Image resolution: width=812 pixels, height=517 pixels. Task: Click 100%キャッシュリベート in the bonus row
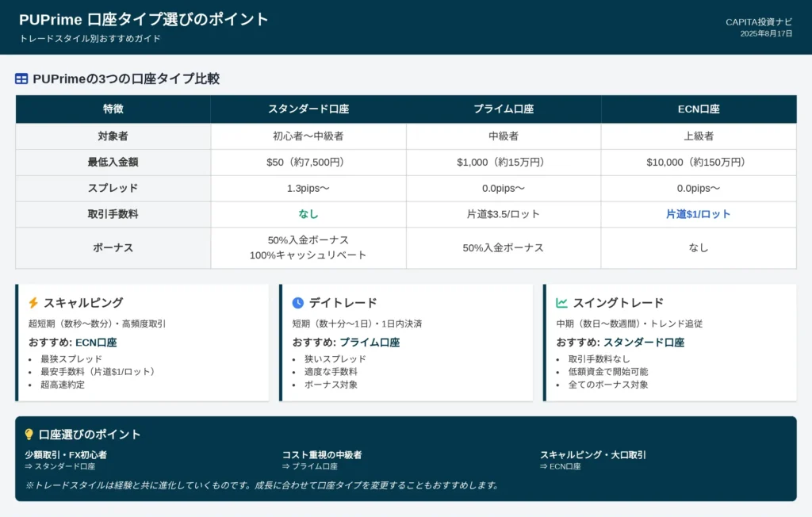(308, 255)
